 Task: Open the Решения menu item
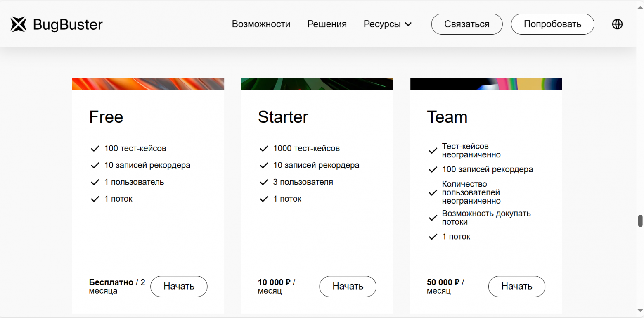pos(327,24)
